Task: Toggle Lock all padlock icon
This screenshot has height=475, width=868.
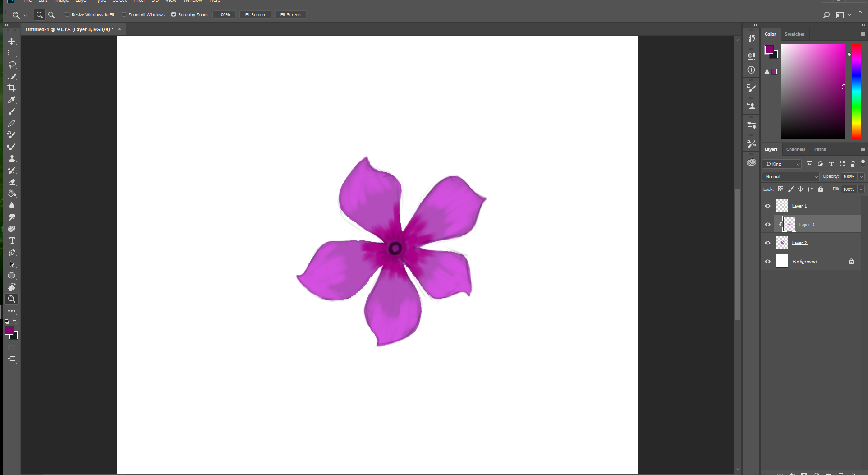Action: click(x=821, y=189)
